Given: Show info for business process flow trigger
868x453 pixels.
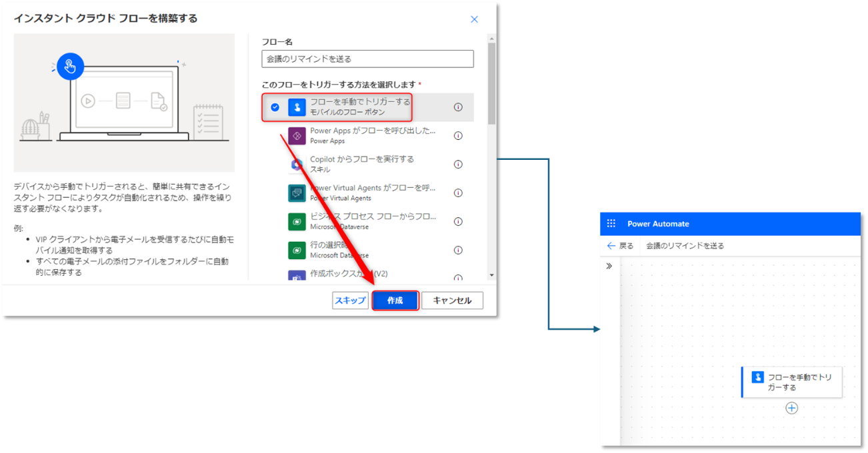Looking at the screenshot, I should click(458, 221).
